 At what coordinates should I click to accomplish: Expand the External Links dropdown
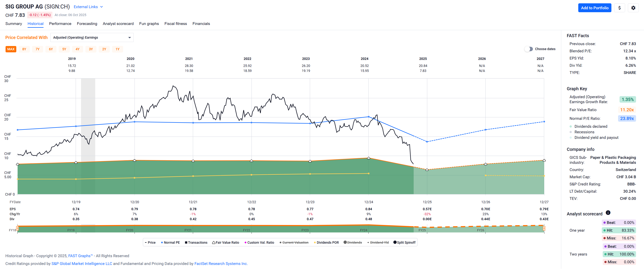click(x=88, y=7)
